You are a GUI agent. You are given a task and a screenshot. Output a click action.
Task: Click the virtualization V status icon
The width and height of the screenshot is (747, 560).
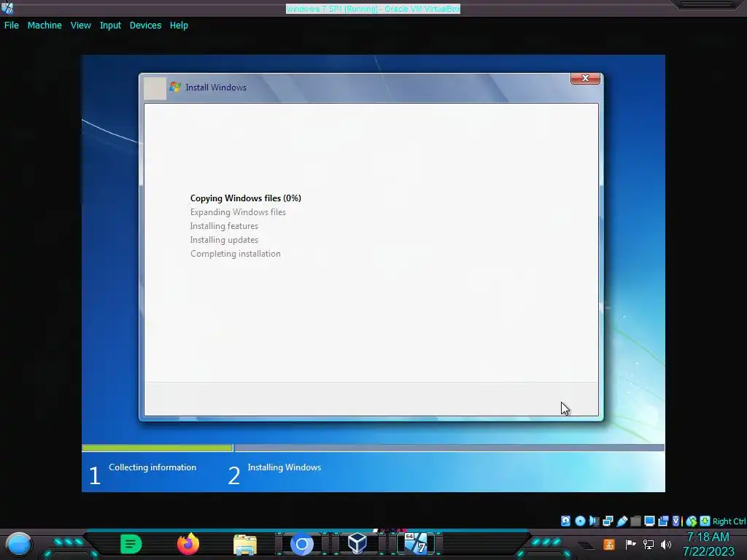click(x=676, y=521)
